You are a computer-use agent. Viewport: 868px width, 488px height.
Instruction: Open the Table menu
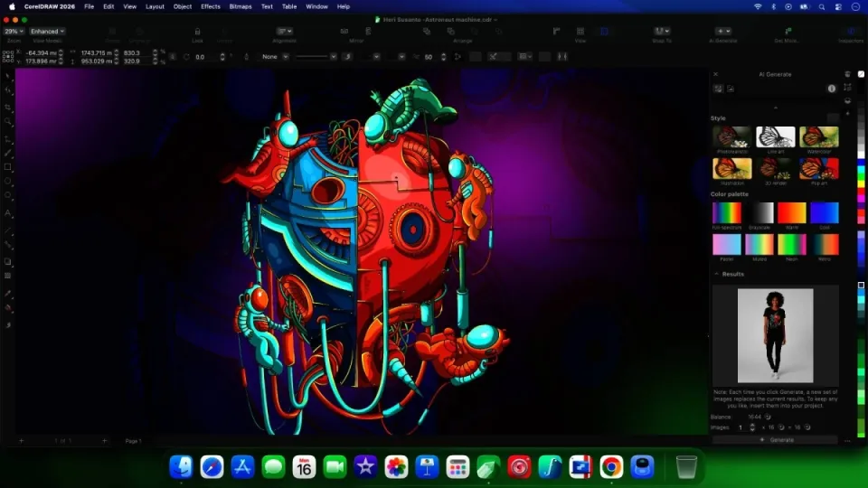(x=289, y=6)
